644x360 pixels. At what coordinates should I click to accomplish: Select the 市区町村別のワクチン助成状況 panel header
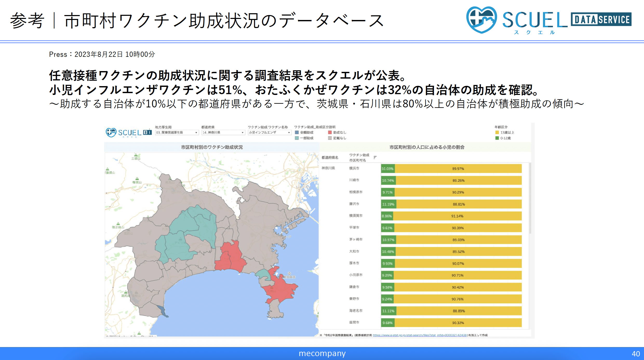coord(212,147)
